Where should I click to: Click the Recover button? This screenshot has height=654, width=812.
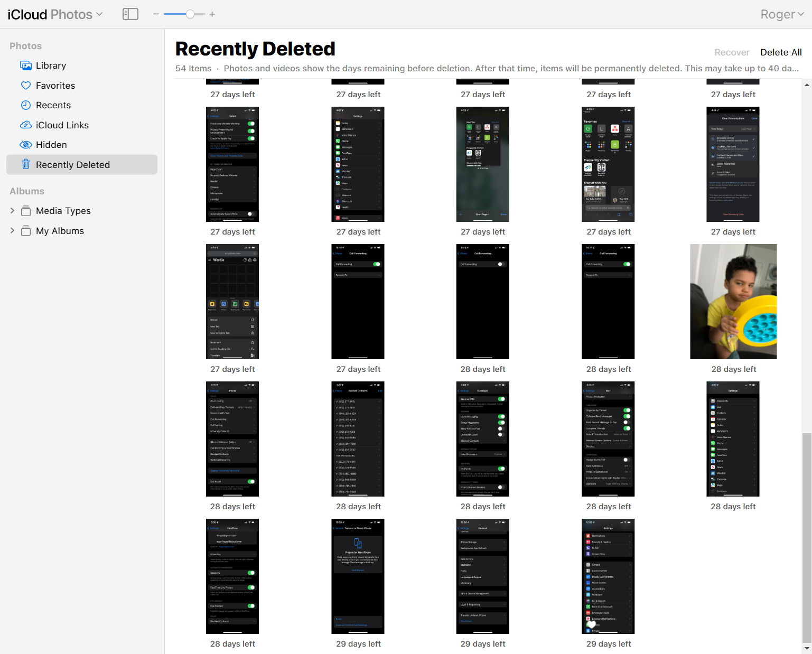(x=732, y=52)
